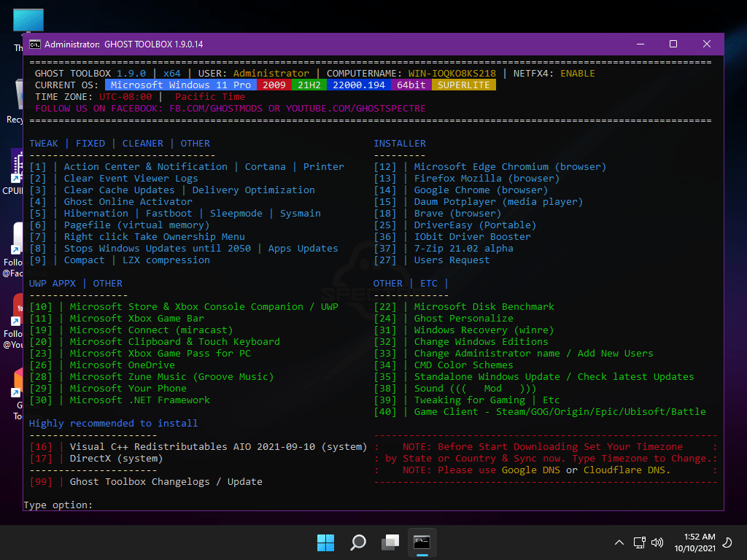Viewport: 747px width, 560px height.
Task: Open taskbar Search magnifier
Action: pyautogui.click(x=357, y=542)
